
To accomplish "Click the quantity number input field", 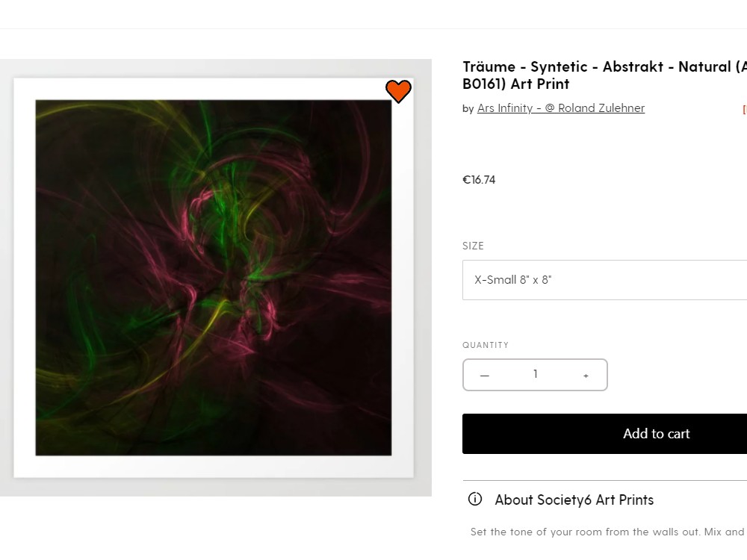I will point(535,375).
